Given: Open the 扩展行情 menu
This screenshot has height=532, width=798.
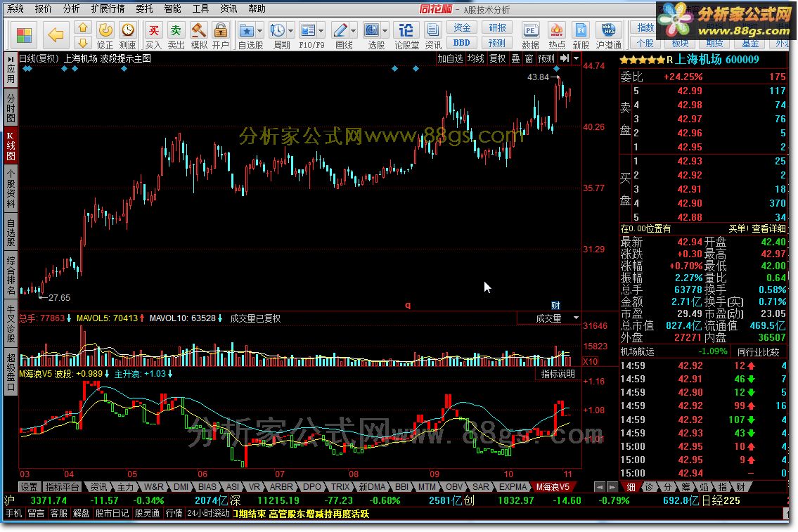Looking at the screenshot, I should 108,8.
